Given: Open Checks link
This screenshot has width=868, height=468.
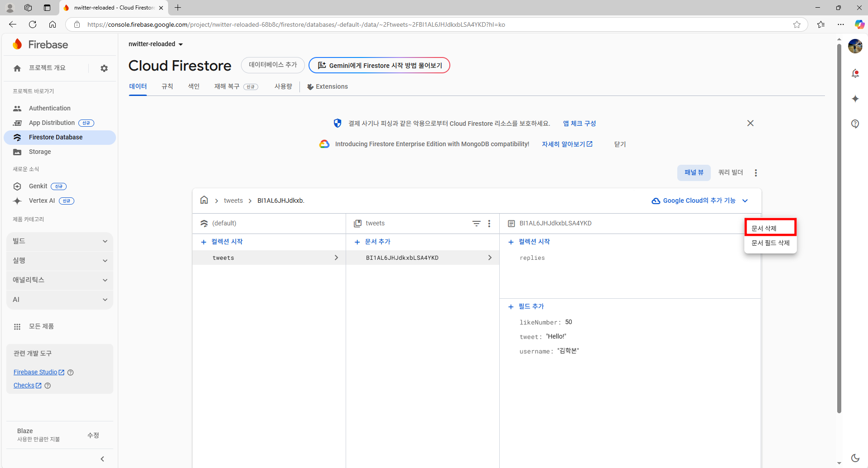Looking at the screenshot, I should 27,385.
